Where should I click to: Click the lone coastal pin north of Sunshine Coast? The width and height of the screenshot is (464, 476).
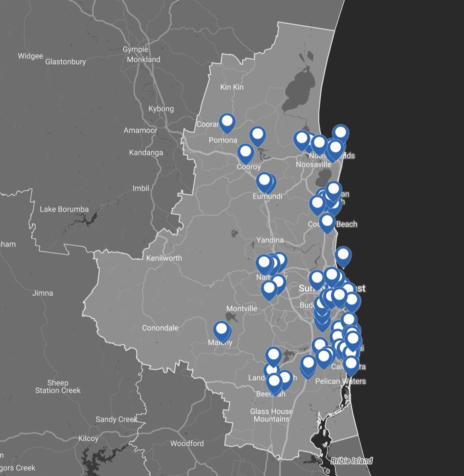click(x=343, y=255)
